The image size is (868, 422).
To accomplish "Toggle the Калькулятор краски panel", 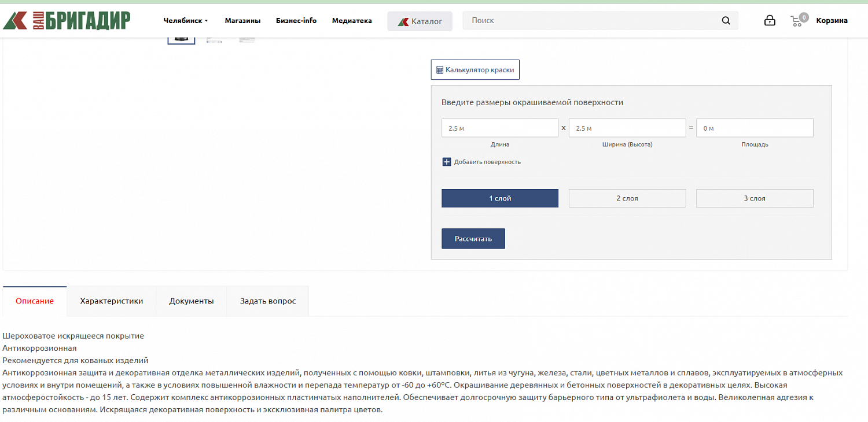I will 475,70.
